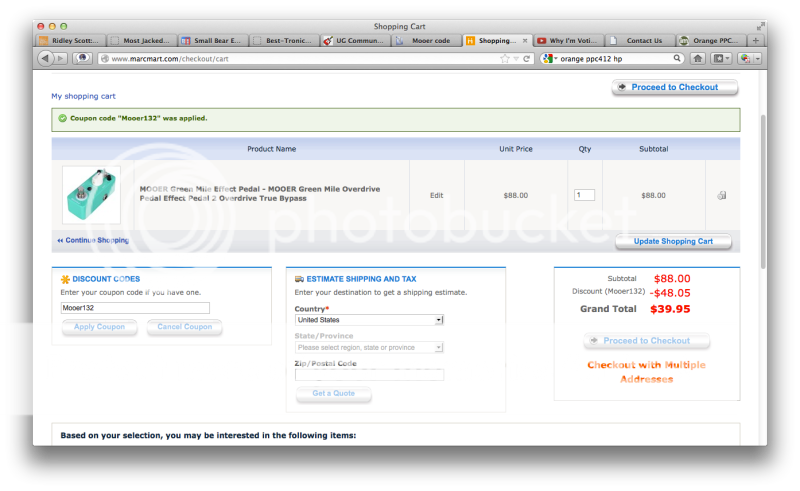The image size is (800, 491).
Task: Click Edit link for MOOER pedal
Action: tap(436, 195)
